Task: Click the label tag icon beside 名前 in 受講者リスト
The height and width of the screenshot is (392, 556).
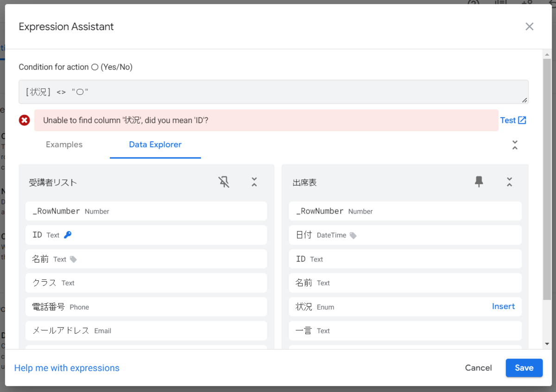Action: coord(73,259)
